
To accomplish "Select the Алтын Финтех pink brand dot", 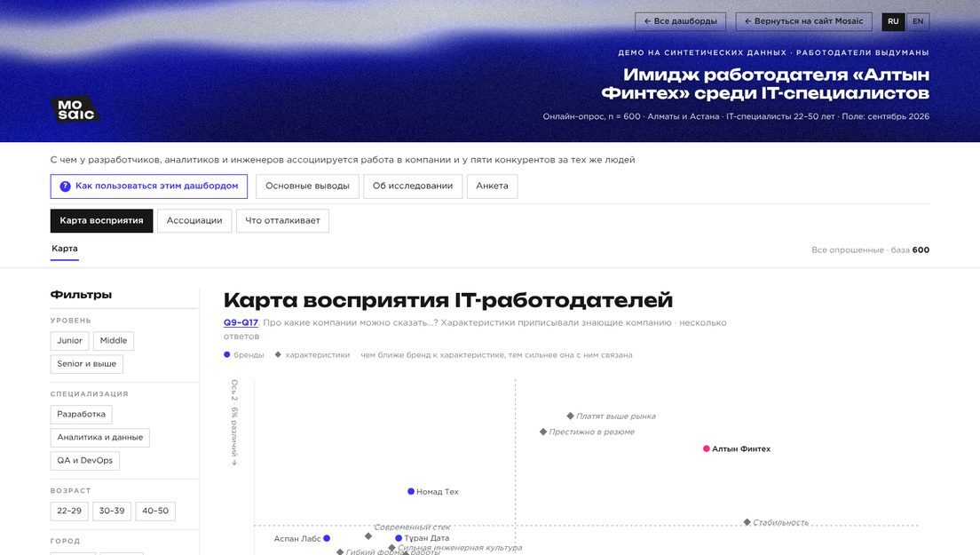I will pos(707,448).
